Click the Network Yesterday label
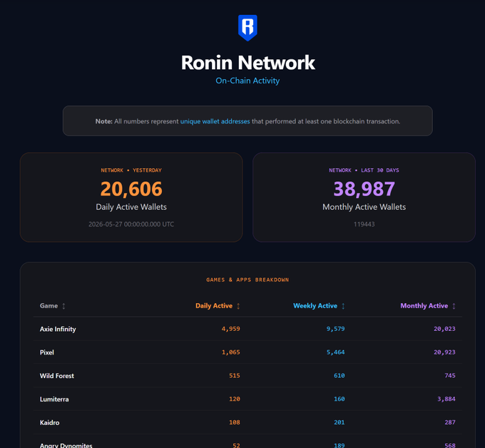 click(x=131, y=170)
